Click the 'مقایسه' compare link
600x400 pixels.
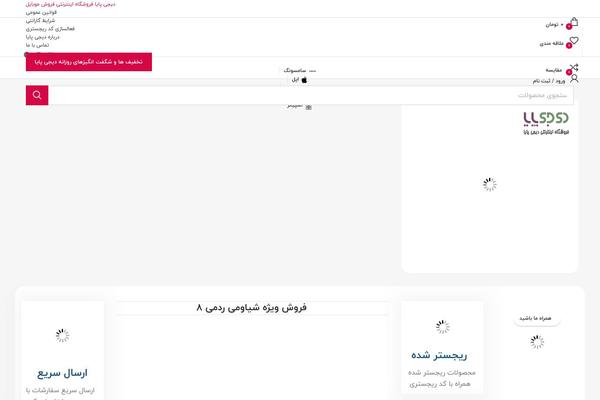click(554, 70)
